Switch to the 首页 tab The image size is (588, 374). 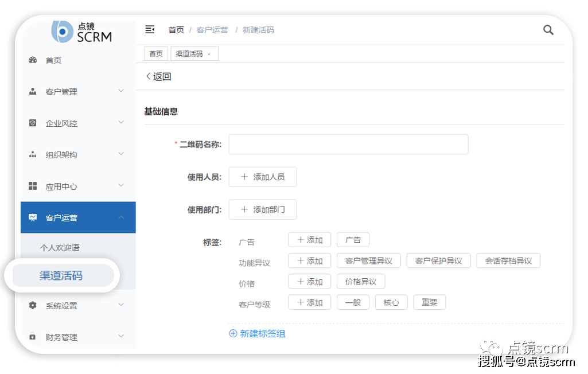click(156, 54)
